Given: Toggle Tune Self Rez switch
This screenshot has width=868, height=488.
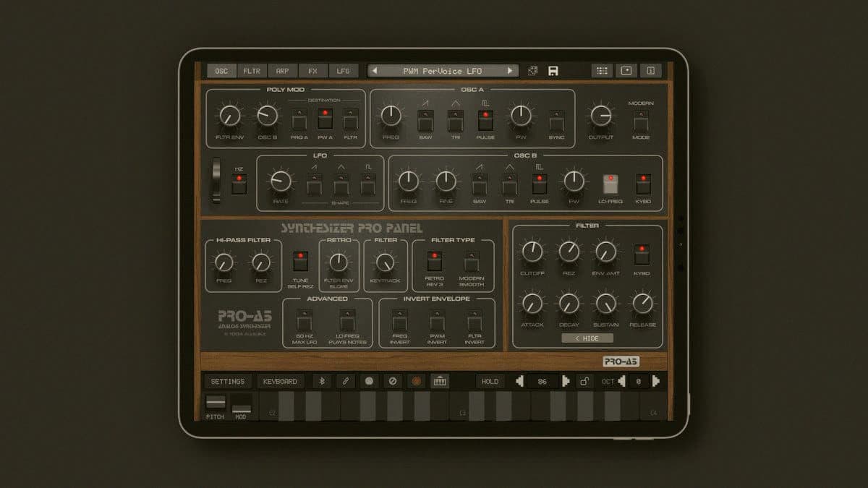Looking at the screenshot, I should (300, 261).
